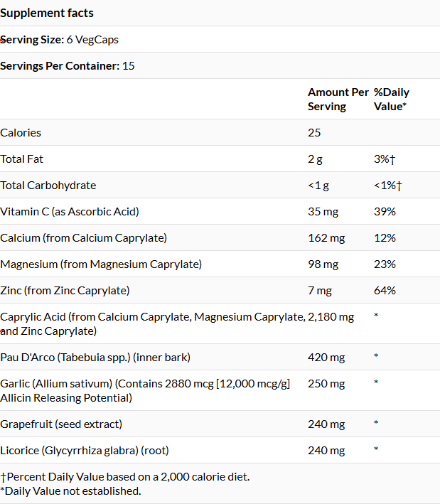Click the Total Fat 2 g amount
Viewport: 440px width, 504px height.
(x=315, y=159)
